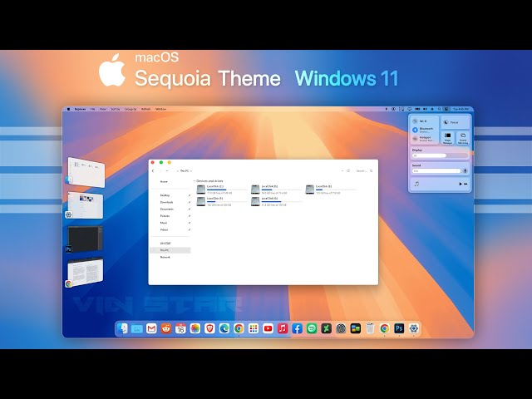Launch Spotify from the dock
Viewport: 532px width, 399px height.
click(x=312, y=328)
